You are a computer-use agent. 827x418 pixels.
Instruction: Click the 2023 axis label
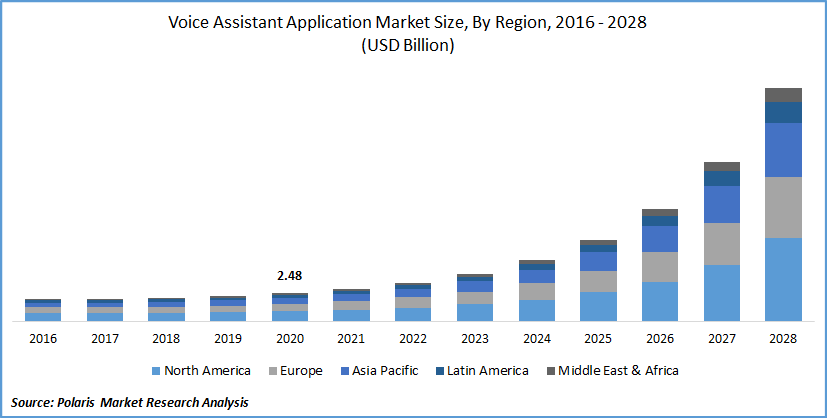(x=475, y=338)
